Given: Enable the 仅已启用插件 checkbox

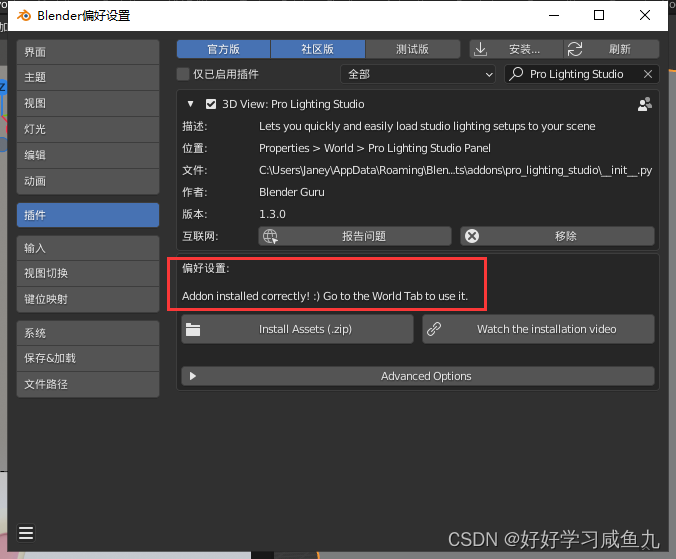Looking at the screenshot, I should click(183, 74).
